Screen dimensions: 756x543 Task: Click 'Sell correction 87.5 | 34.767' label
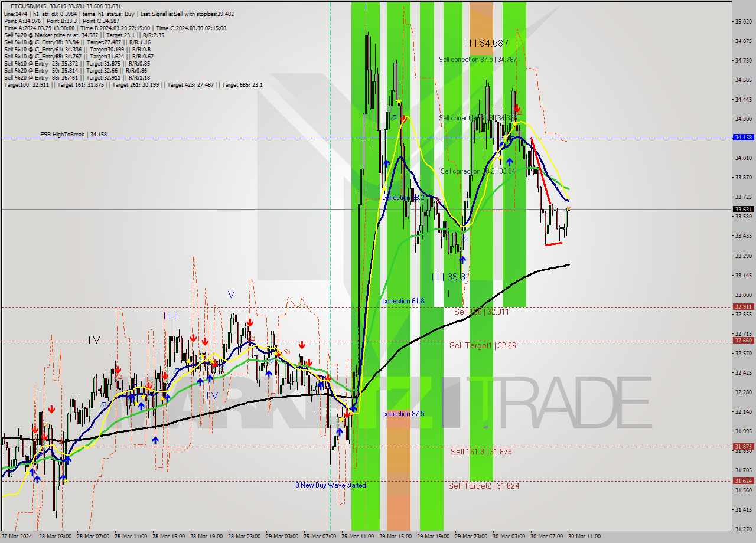click(478, 60)
